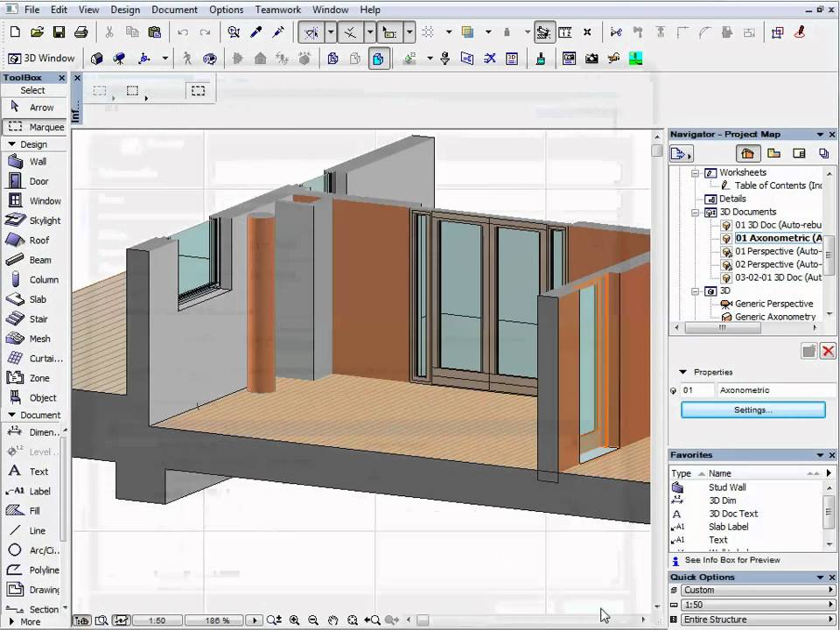Open the Custom quick options dropdown
This screenshot has width=840, height=630.
[758, 590]
